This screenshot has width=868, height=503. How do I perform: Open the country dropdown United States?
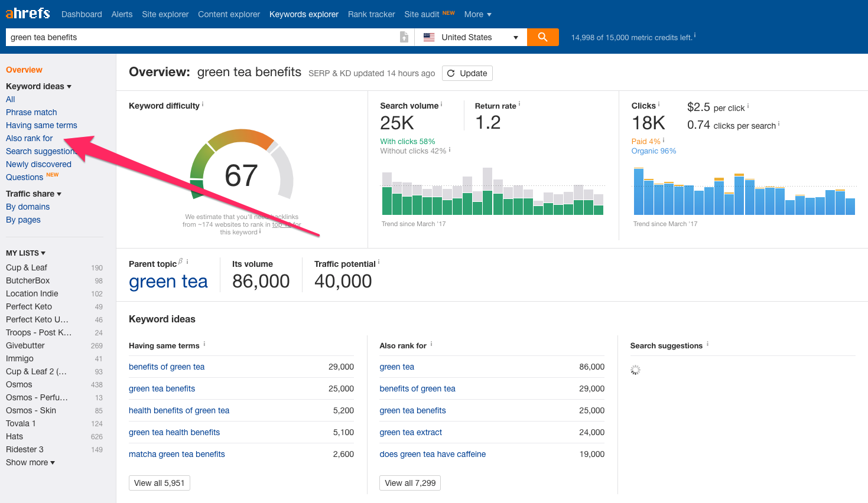click(x=471, y=37)
